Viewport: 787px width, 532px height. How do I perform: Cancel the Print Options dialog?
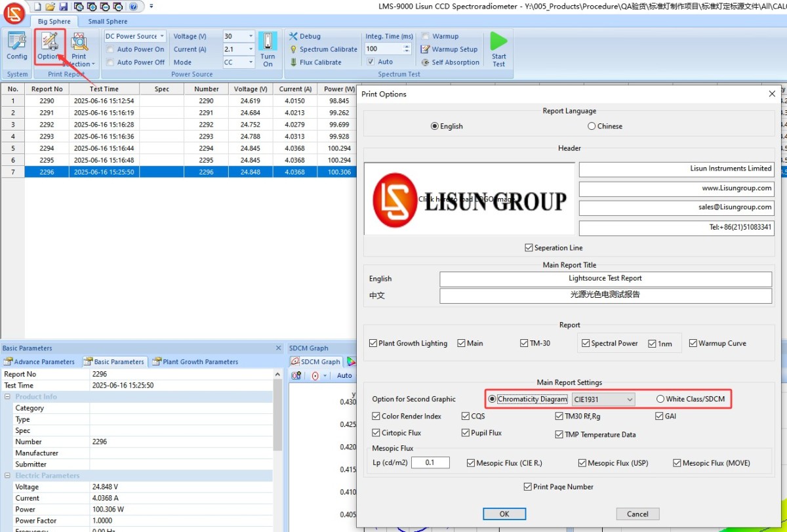point(637,514)
